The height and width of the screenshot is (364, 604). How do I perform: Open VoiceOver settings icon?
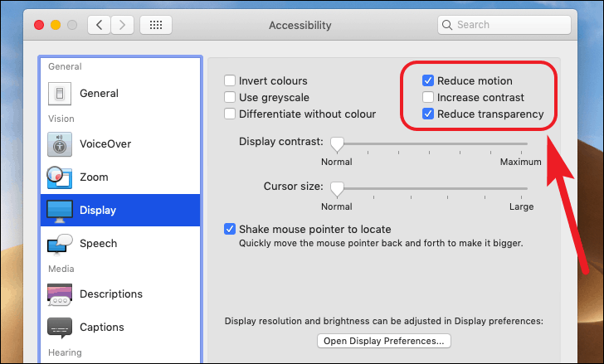60,144
